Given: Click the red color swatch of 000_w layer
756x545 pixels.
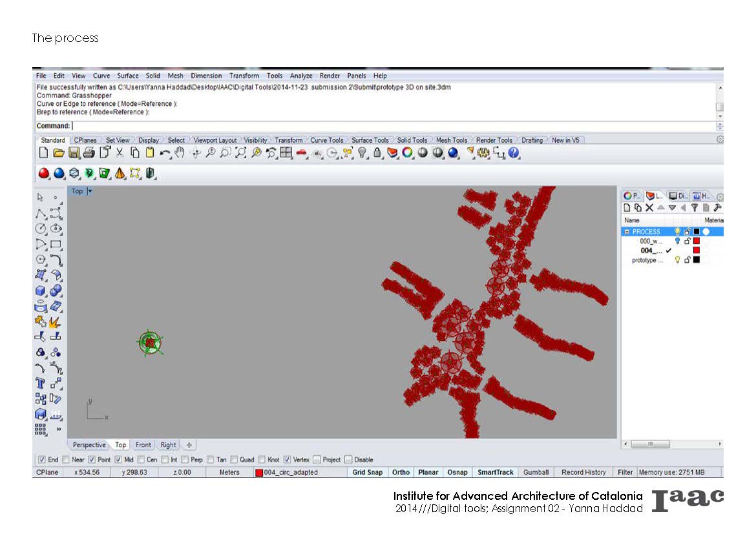Looking at the screenshot, I should [x=696, y=241].
